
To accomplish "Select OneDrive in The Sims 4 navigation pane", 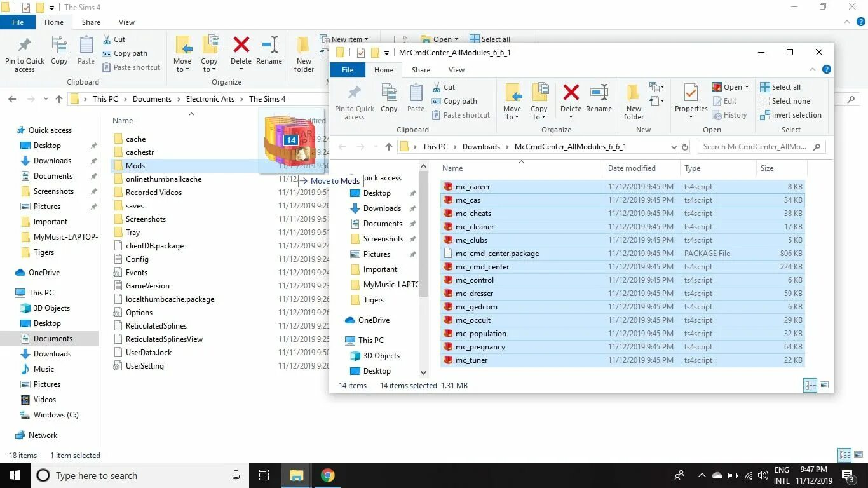I will tap(44, 273).
